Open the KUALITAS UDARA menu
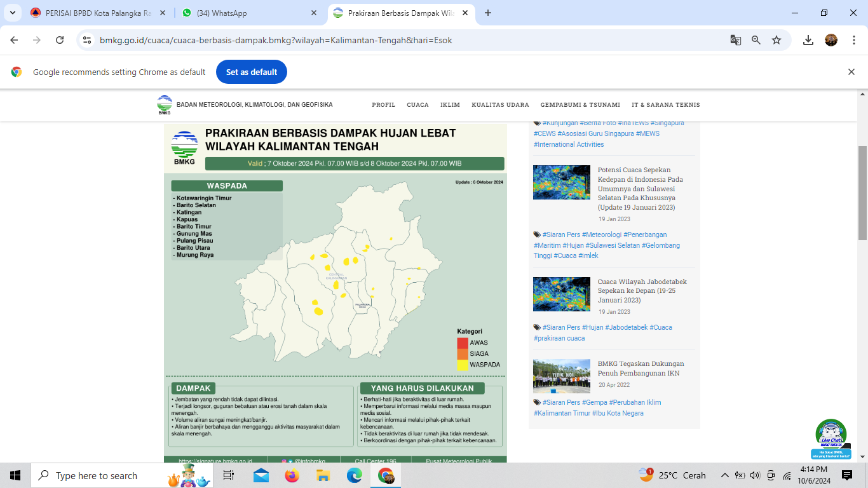Viewport: 868px width, 488px height. (500, 105)
